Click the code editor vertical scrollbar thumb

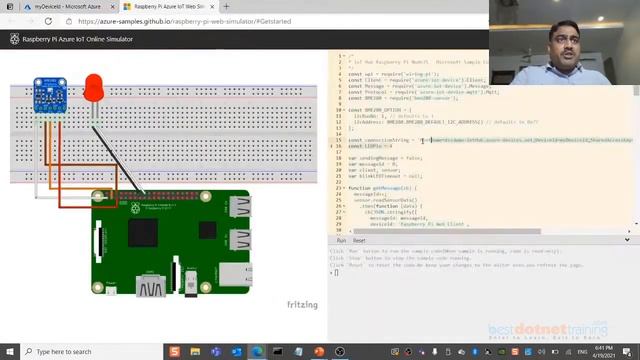pos(636,91)
